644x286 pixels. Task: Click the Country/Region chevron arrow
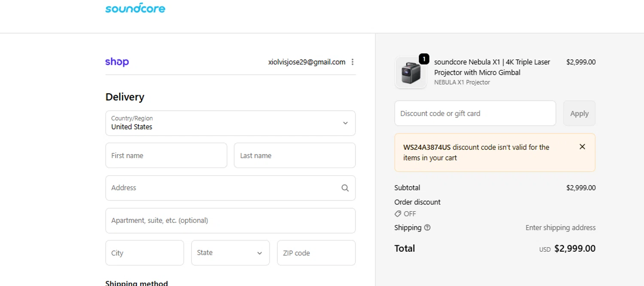click(x=345, y=123)
